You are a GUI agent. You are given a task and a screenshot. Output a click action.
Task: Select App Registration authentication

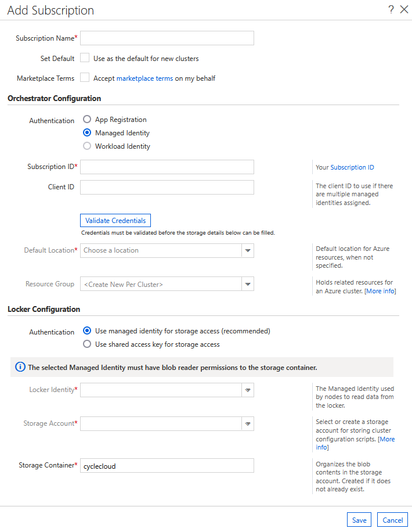pos(87,120)
